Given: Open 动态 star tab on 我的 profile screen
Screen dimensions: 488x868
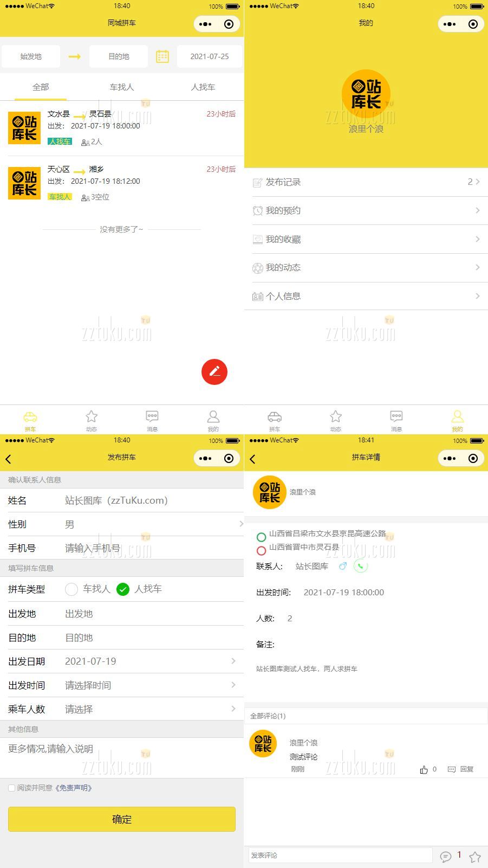Looking at the screenshot, I should click(x=336, y=421).
